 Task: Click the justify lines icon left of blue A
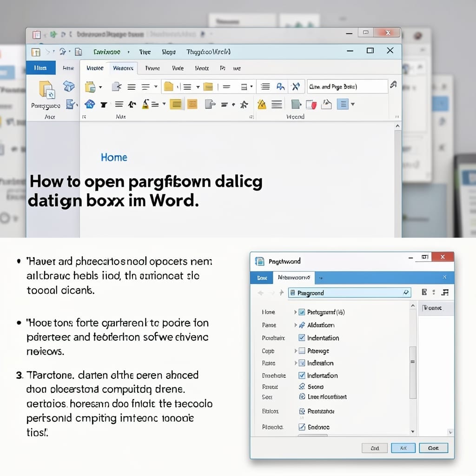coord(265,87)
